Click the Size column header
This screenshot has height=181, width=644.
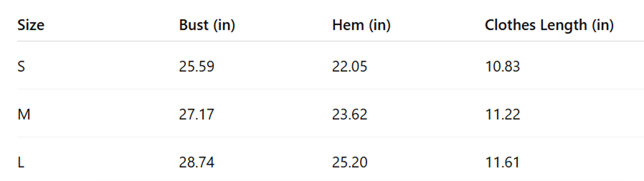pyautogui.click(x=31, y=25)
